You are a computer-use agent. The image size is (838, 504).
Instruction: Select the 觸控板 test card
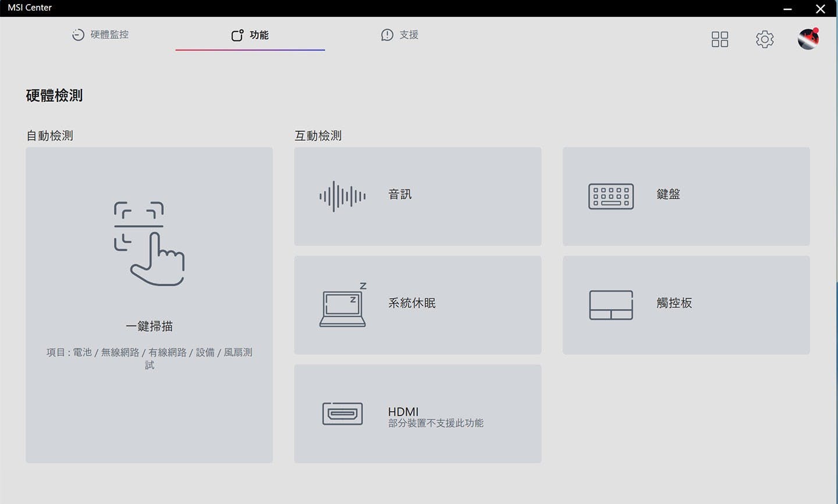pos(674,303)
